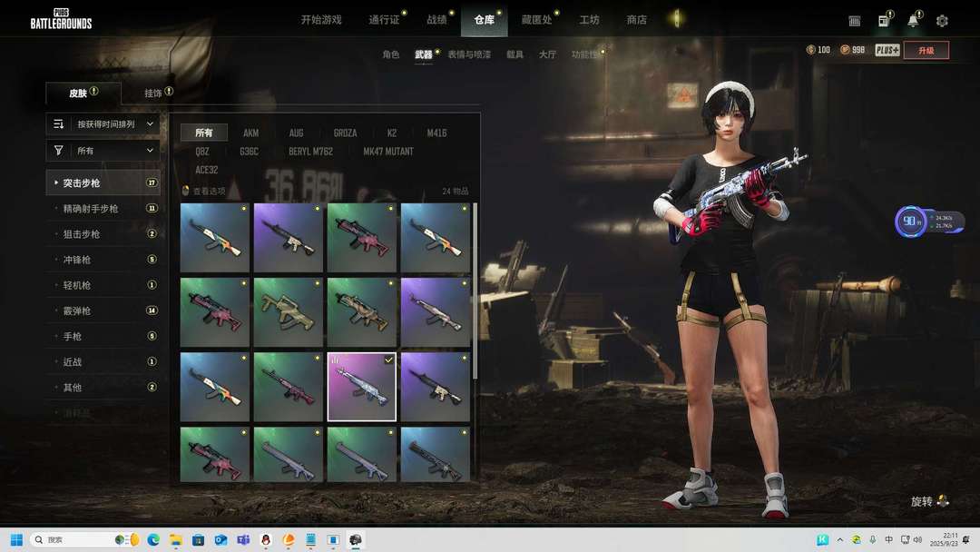The image size is (980, 552).
Task: Click the filter funnel icon beside 所有
Action: click(59, 151)
